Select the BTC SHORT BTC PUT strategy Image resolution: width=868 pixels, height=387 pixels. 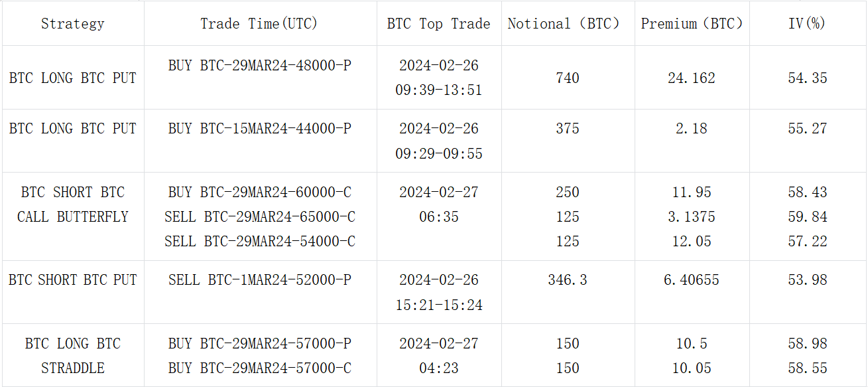tap(72, 279)
